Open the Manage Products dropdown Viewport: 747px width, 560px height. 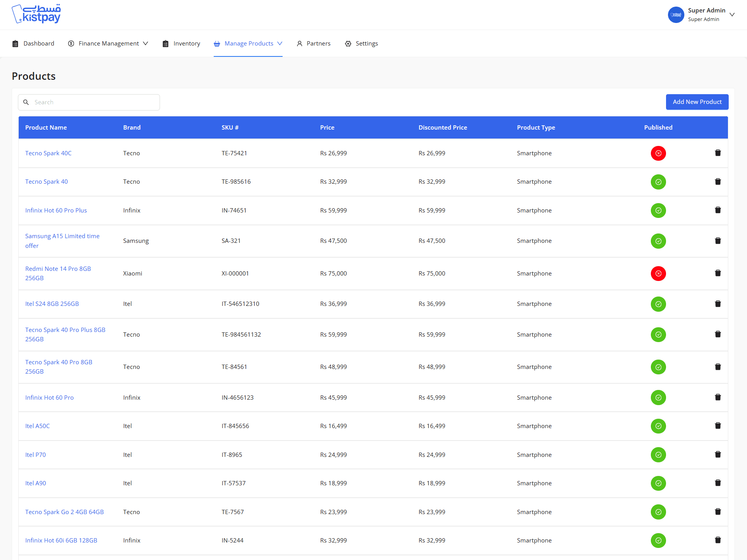248,44
